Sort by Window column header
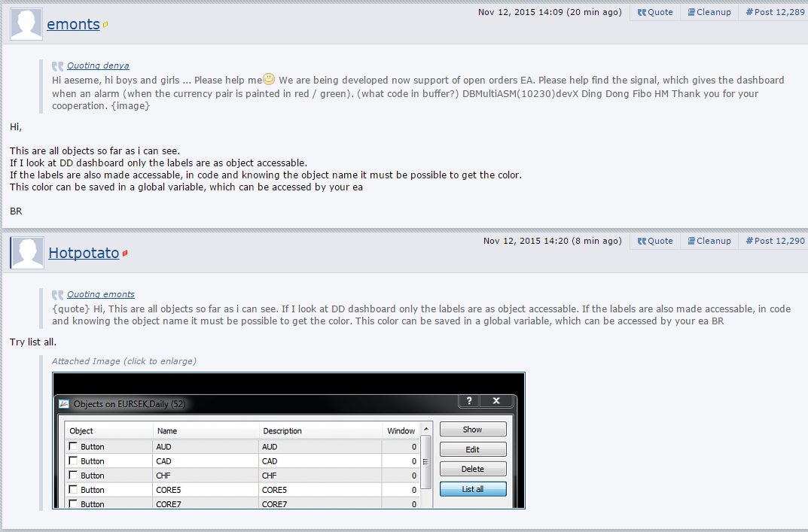 point(401,430)
